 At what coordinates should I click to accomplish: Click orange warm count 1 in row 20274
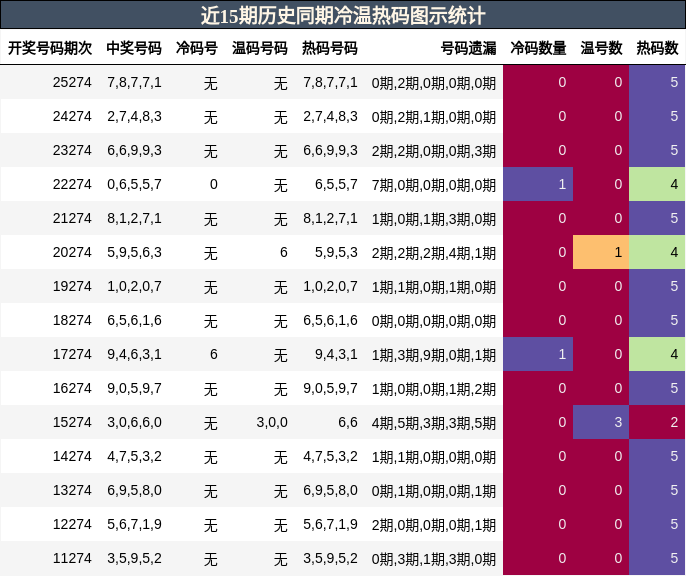point(601,252)
